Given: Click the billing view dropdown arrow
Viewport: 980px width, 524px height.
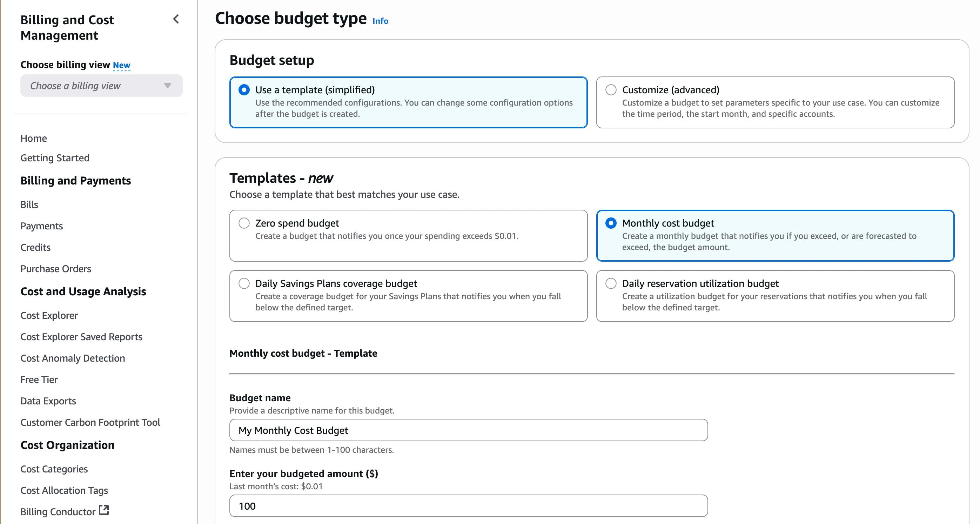Looking at the screenshot, I should click(167, 86).
